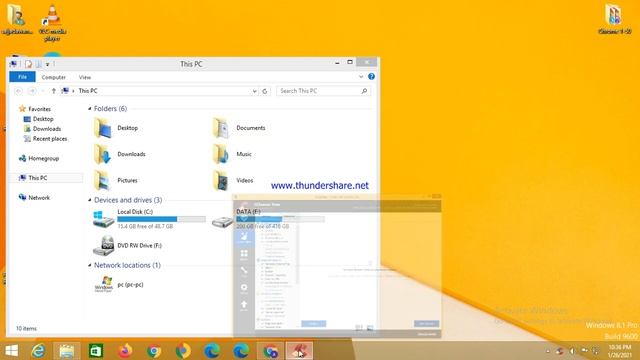
Task: Open the taskbar clock and date
Action: click(620, 351)
